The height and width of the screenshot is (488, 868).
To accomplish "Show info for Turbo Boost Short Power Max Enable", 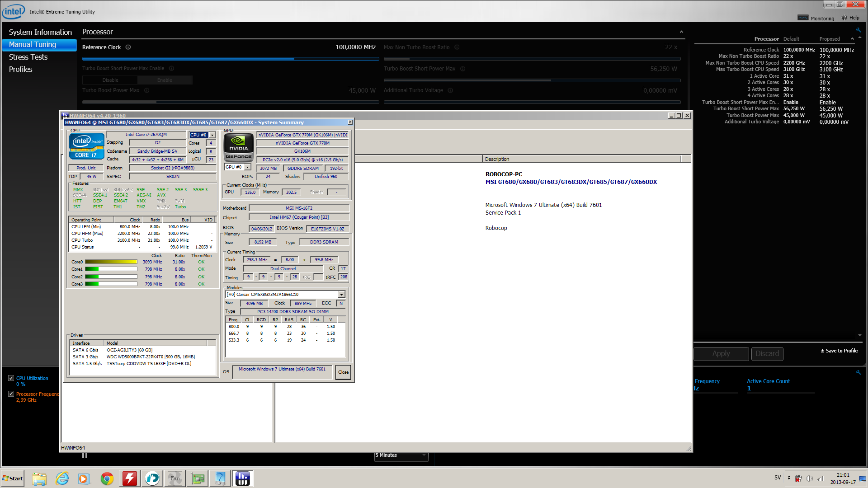I will [x=172, y=68].
